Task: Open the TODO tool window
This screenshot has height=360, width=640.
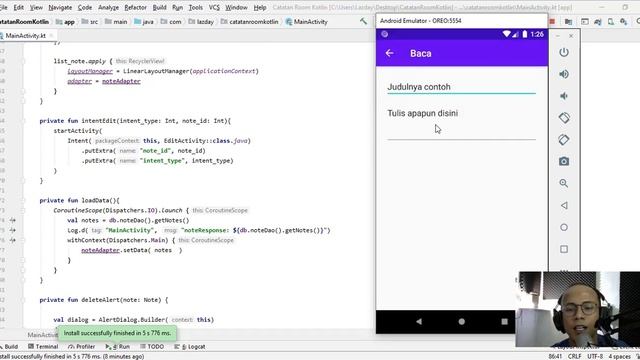Action: pos(152,347)
